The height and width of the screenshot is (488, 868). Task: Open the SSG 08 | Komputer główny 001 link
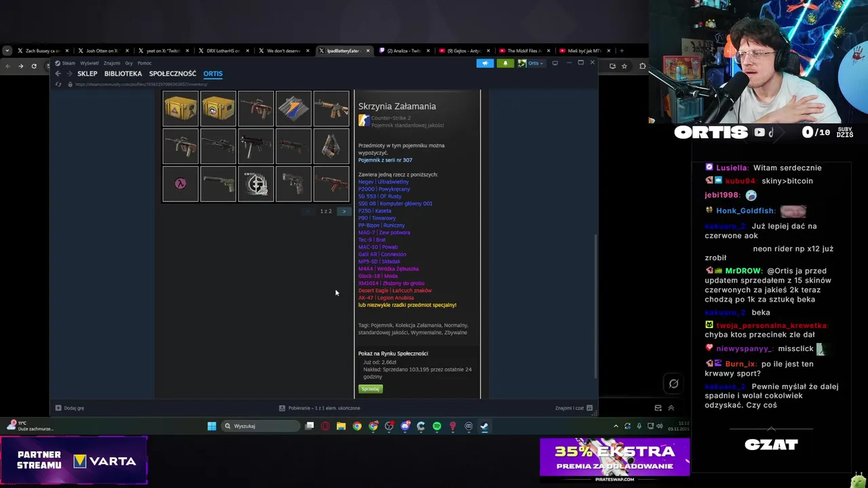(395, 203)
